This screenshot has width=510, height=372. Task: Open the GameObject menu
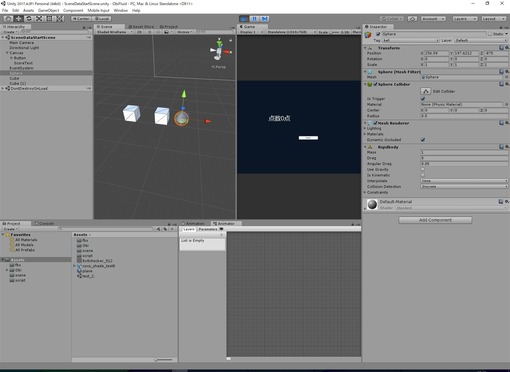point(49,10)
